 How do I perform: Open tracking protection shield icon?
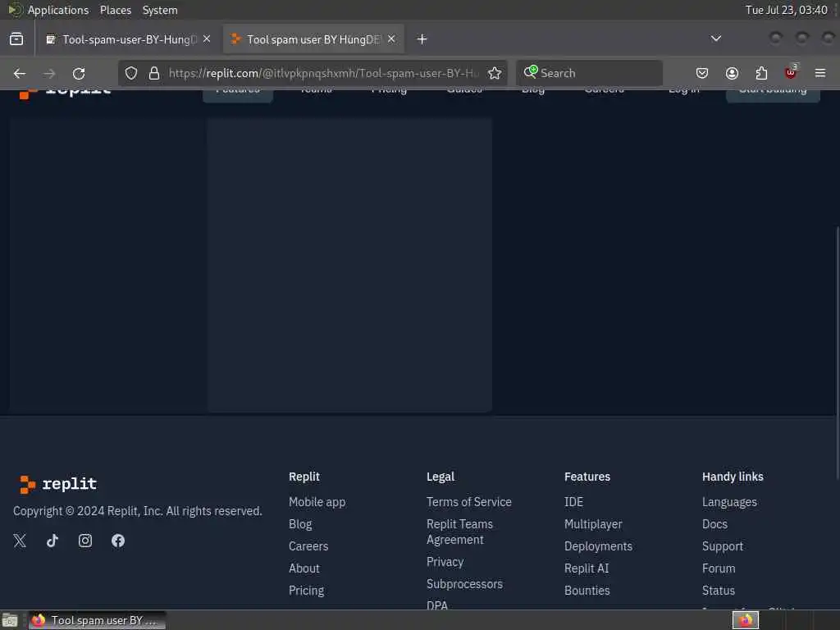pyautogui.click(x=131, y=73)
